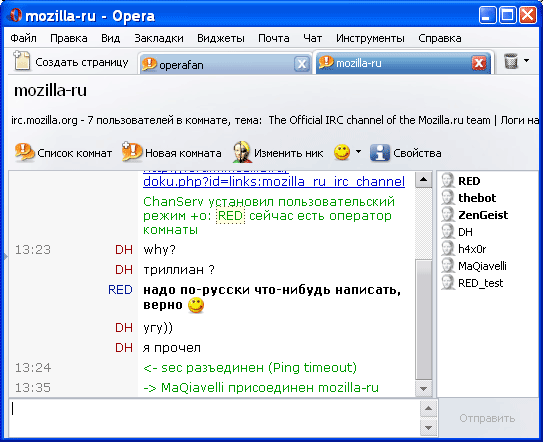Click the Создать страницу button label
543x442 pixels.
point(82,62)
